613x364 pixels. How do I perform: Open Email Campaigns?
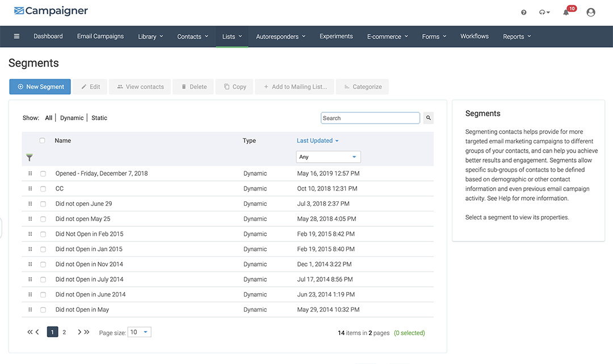(100, 36)
